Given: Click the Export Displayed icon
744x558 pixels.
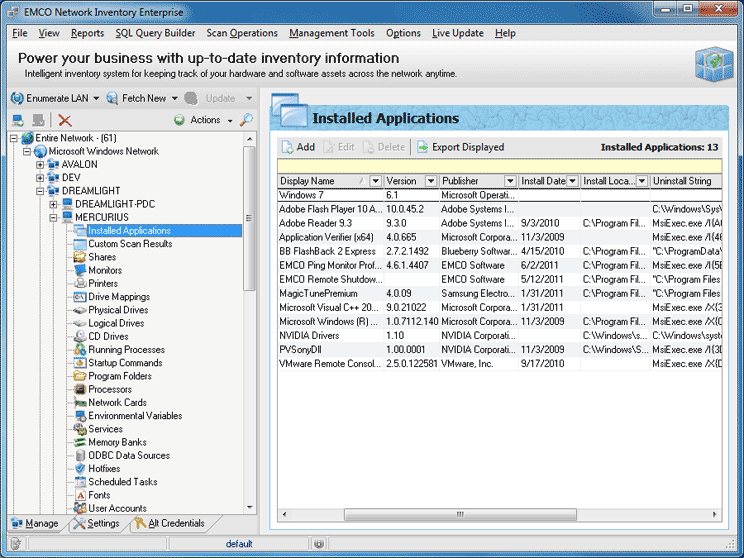Looking at the screenshot, I should click(x=423, y=147).
